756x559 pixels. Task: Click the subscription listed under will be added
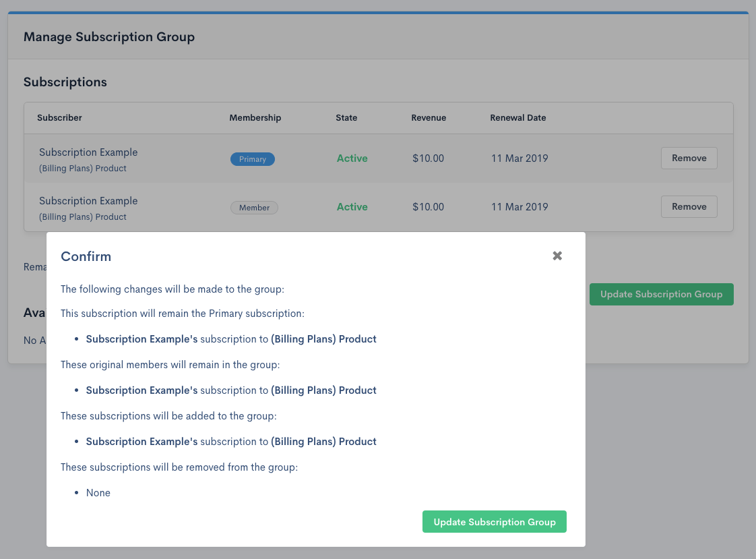point(230,442)
